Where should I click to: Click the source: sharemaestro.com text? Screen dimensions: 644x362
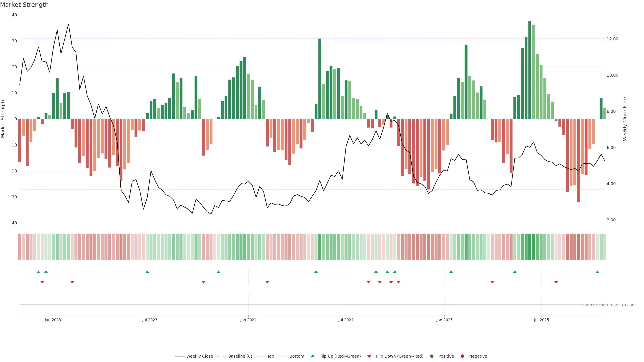(x=609, y=305)
